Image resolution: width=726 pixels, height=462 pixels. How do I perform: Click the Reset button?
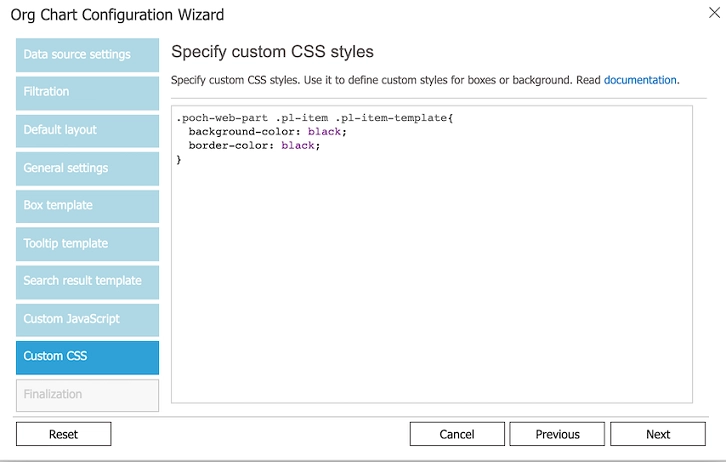(63, 434)
